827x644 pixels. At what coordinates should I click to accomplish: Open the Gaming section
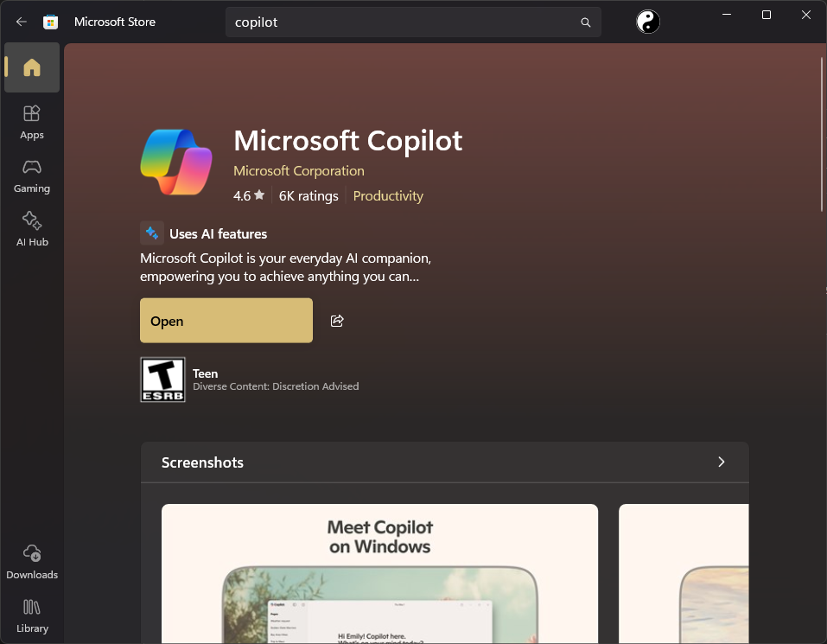click(x=32, y=176)
